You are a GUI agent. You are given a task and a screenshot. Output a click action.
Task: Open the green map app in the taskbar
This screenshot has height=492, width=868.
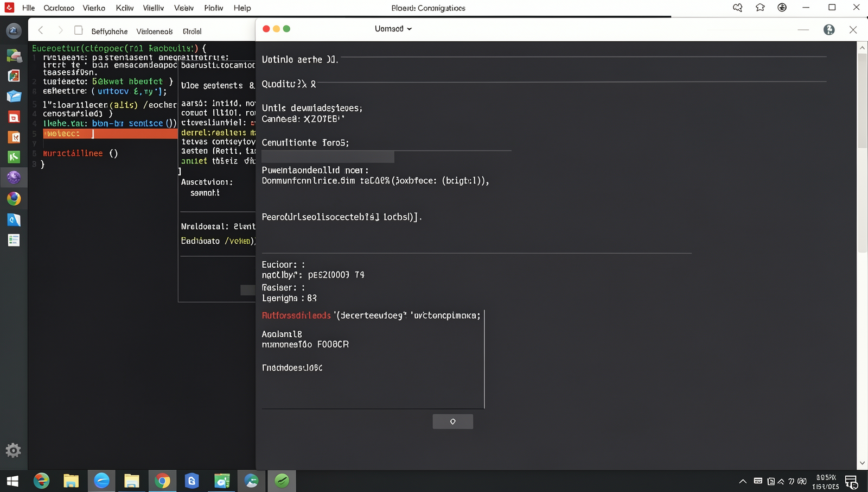click(222, 481)
